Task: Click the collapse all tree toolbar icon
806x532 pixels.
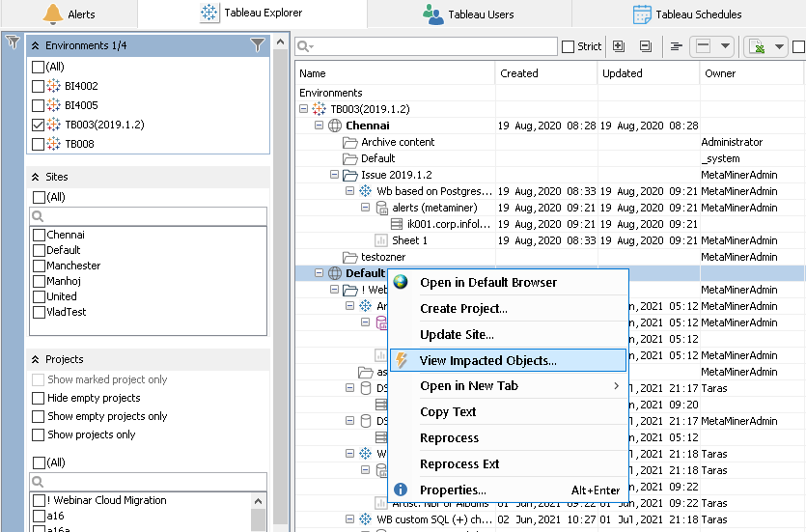Action: [x=645, y=46]
